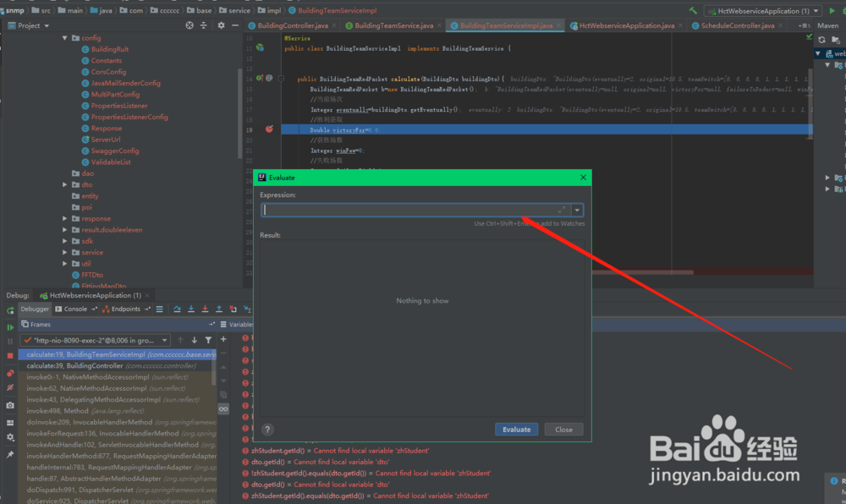Click the green Run icon at top right

click(832, 10)
